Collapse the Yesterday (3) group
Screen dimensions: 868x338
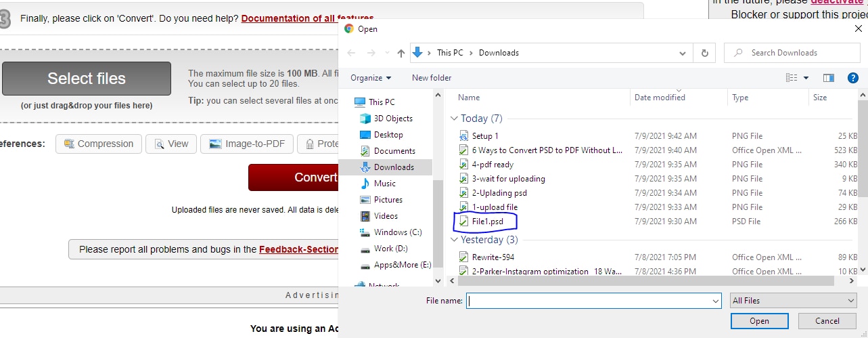click(x=454, y=240)
